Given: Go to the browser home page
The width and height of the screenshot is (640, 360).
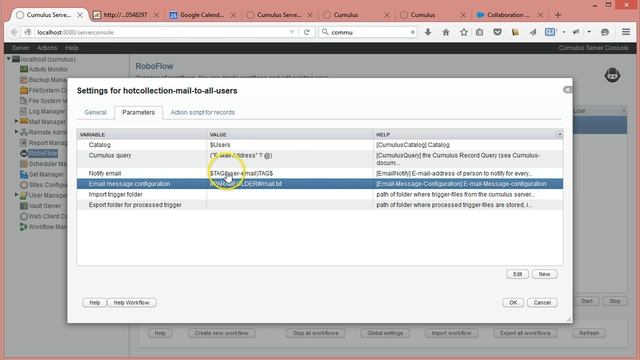Looking at the screenshot, I should point(446,32).
